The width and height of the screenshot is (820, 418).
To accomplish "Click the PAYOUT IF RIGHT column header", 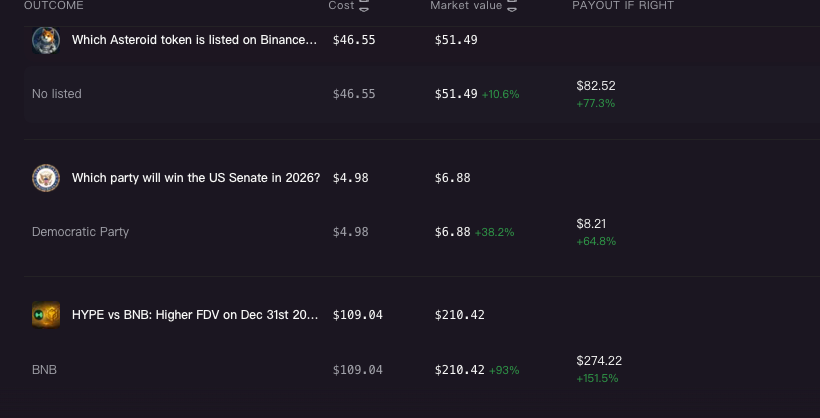I will 623,6.
